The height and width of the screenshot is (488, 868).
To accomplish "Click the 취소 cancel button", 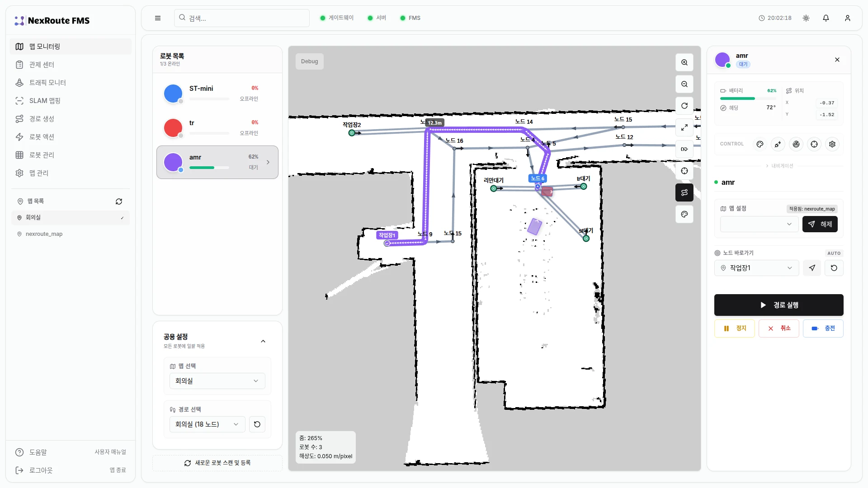I will point(779,328).
